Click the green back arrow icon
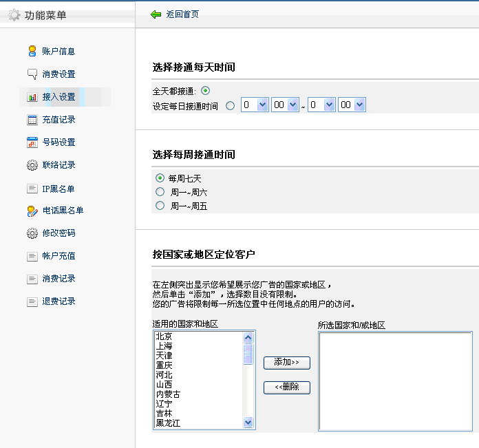 coord(156,14)
